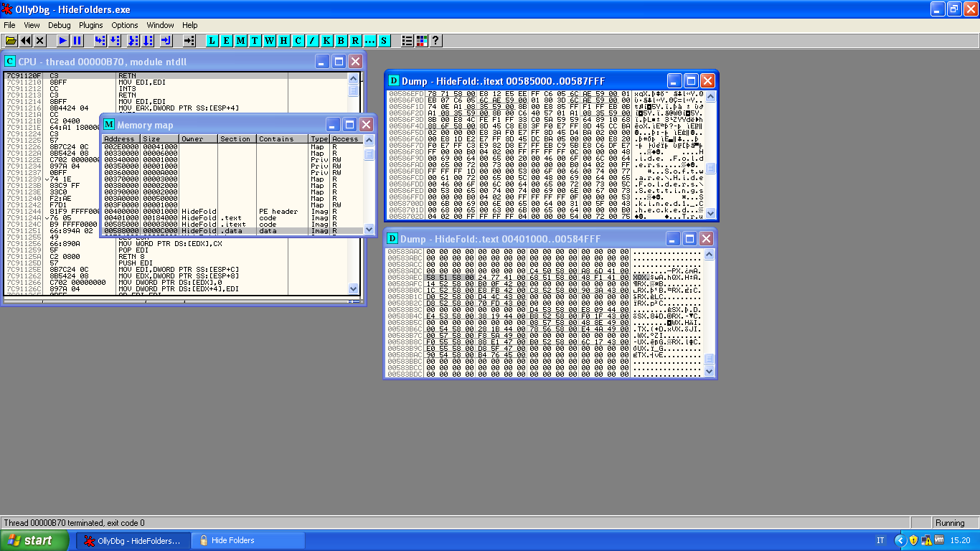Image resolution: width=980 pixels, height=551 pixels.
Task: Show CPU window with the C toolbar icon
Action: [298, 41]
